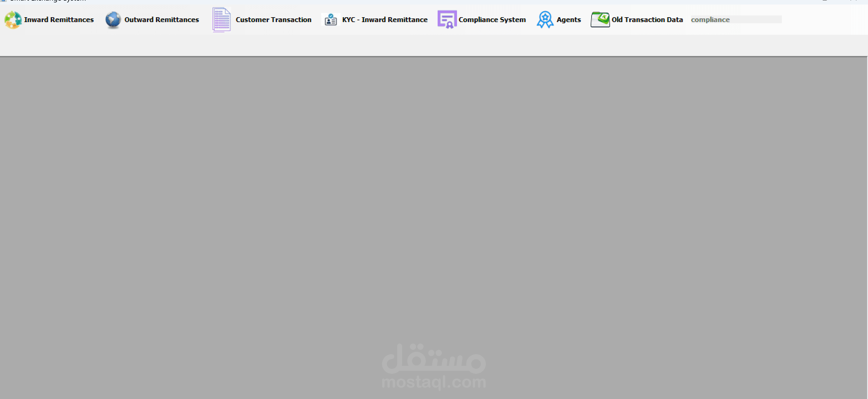Open the Outward Remittances menu label

[x=162, y=20]
